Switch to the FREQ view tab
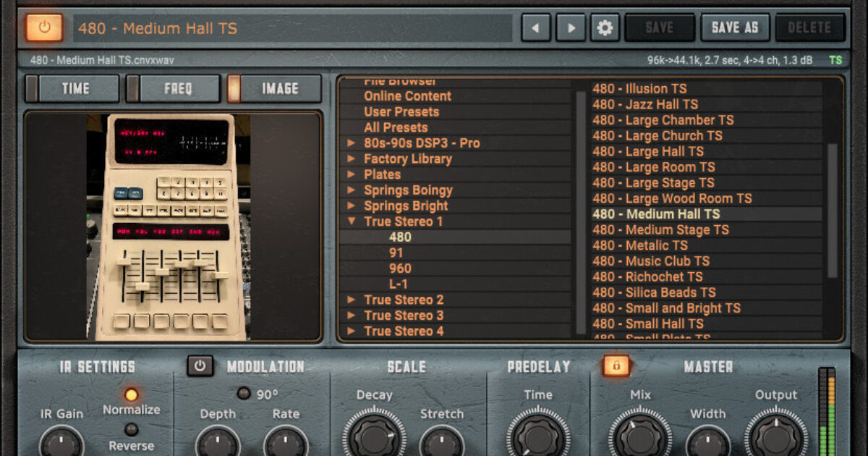Image resolution: width=868 pixels, height=456 pixels. coord(174,89)
